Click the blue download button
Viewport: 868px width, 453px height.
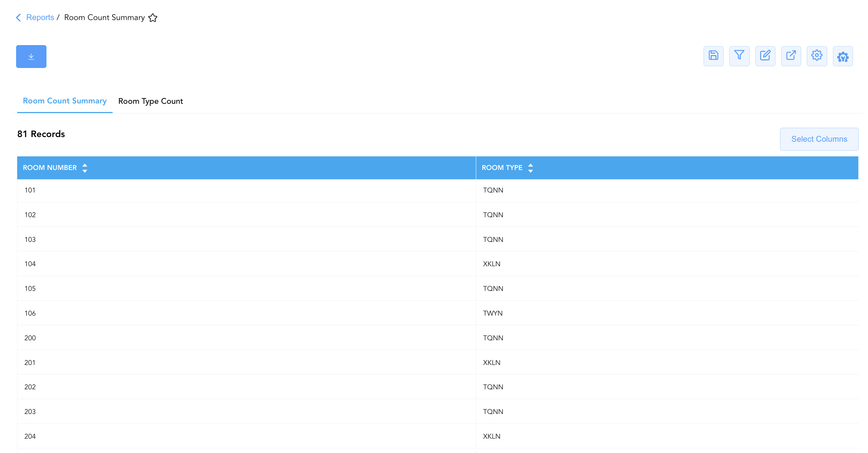(x=31, y=57)
